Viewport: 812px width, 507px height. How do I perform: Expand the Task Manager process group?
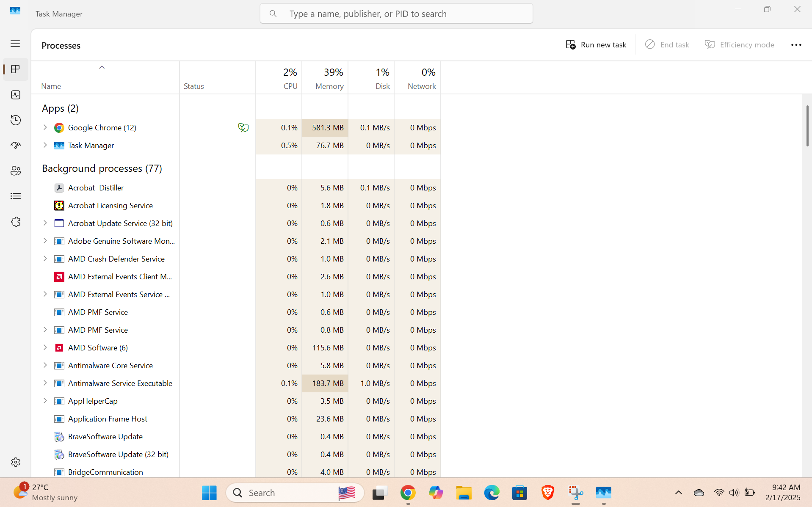pyautogui.click(x=45, y=145)
